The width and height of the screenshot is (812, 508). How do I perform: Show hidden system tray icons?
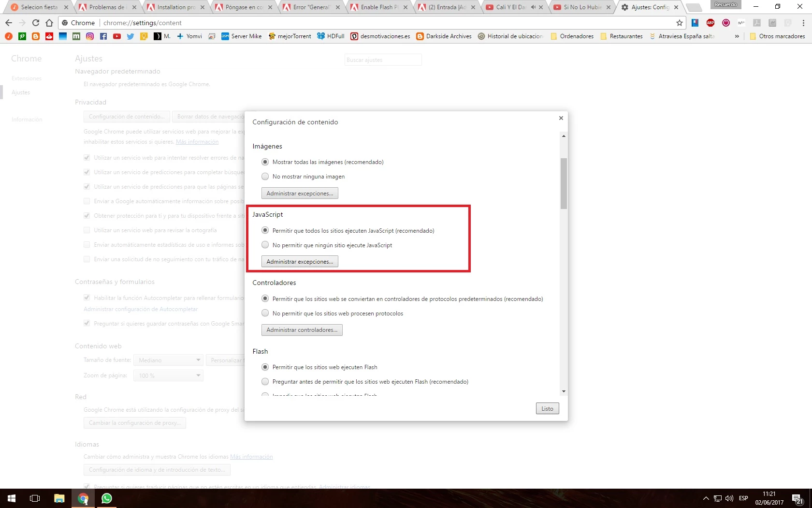coord(706,498)
